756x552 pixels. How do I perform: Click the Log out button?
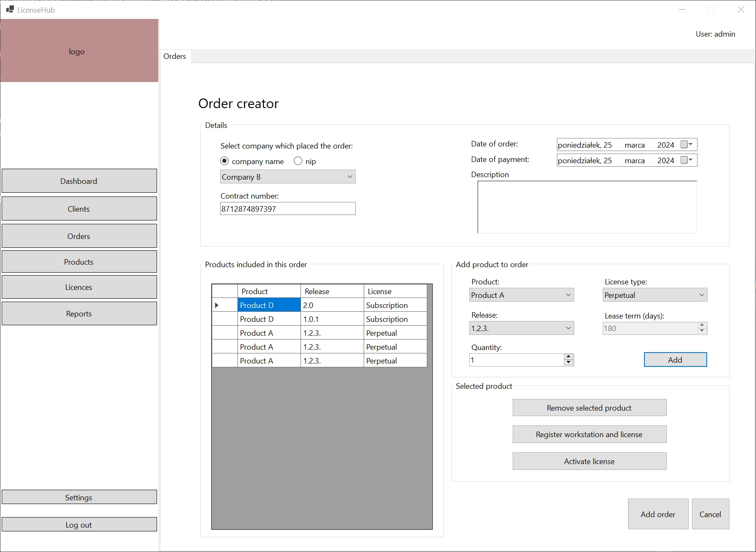coord(79,525)
